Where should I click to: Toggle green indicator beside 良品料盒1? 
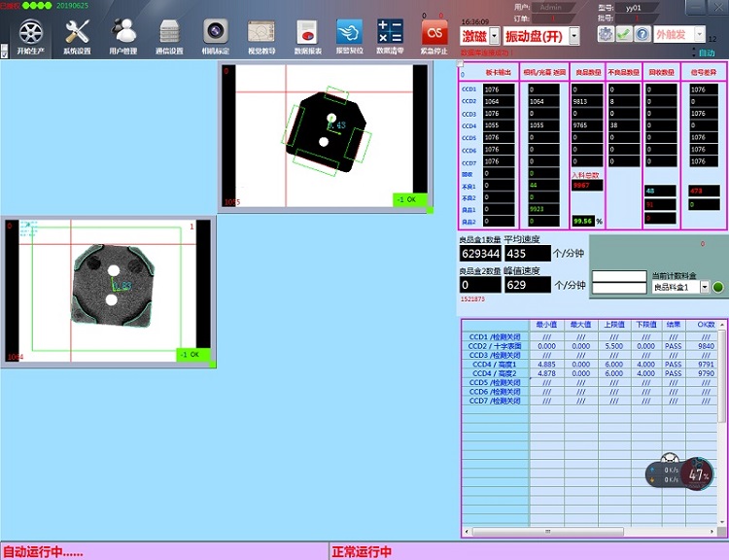point(718,287)
